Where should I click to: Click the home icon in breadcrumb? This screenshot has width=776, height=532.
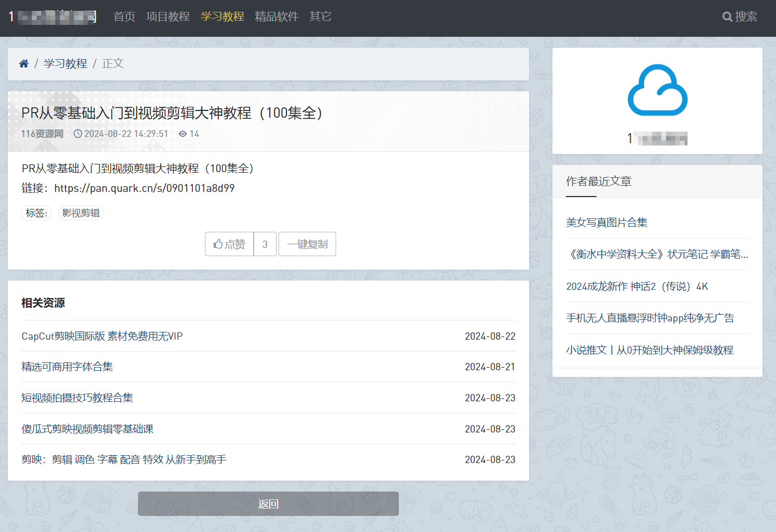(x=23, y=64)
